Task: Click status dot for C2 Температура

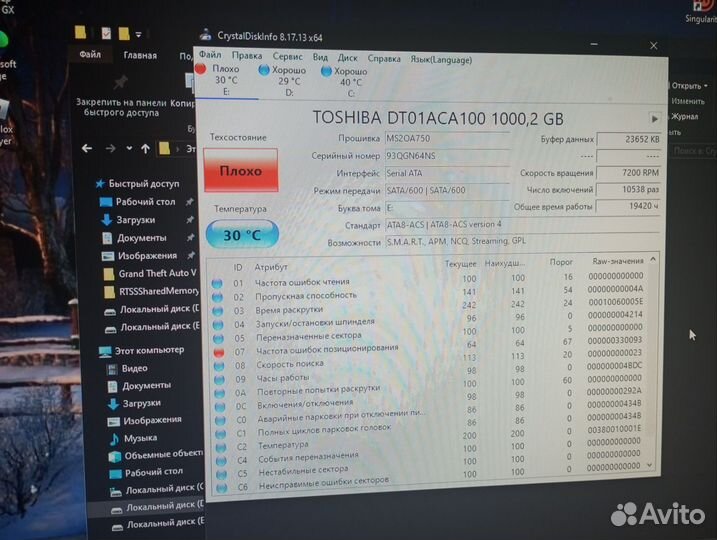Action: click(x=221, y=447)
